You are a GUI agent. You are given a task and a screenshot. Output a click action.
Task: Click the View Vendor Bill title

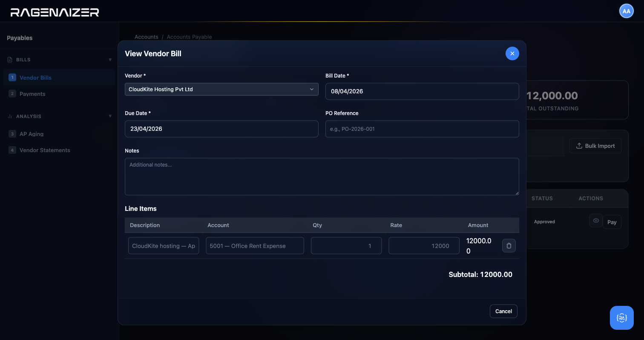pos(153,54)
